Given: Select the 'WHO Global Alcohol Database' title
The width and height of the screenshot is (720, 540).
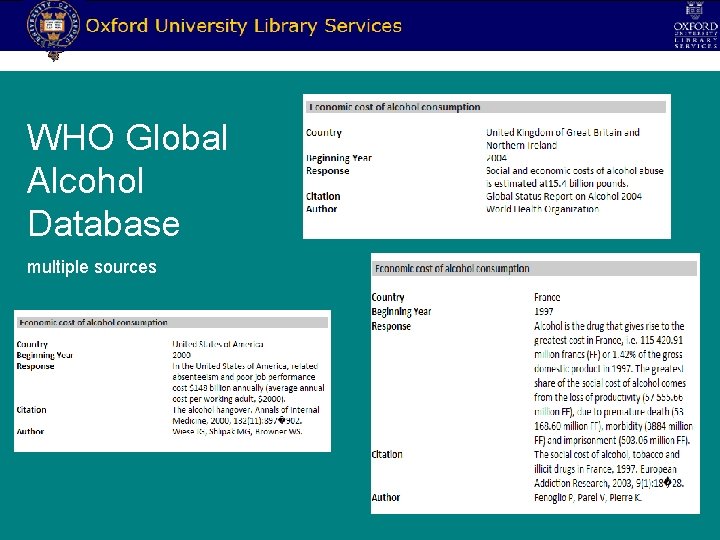Looking at the screenshot, I should (x=127, y=180).
